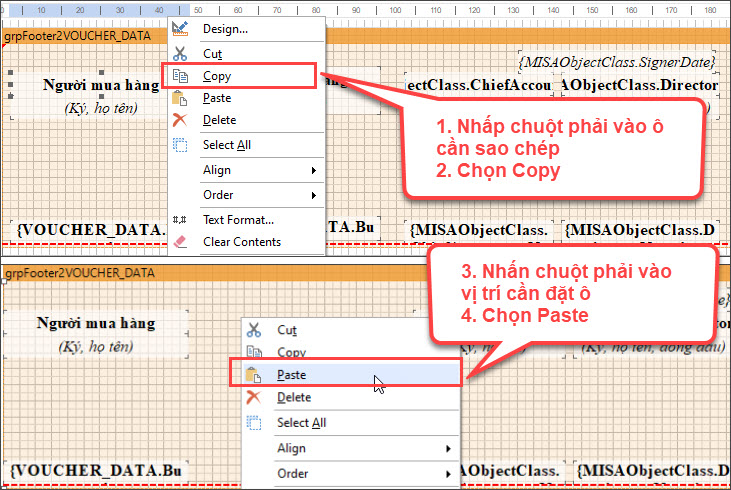Click the Text Format icon in upper menu
This screenshot has width=731, height=490.
point(180,219)
